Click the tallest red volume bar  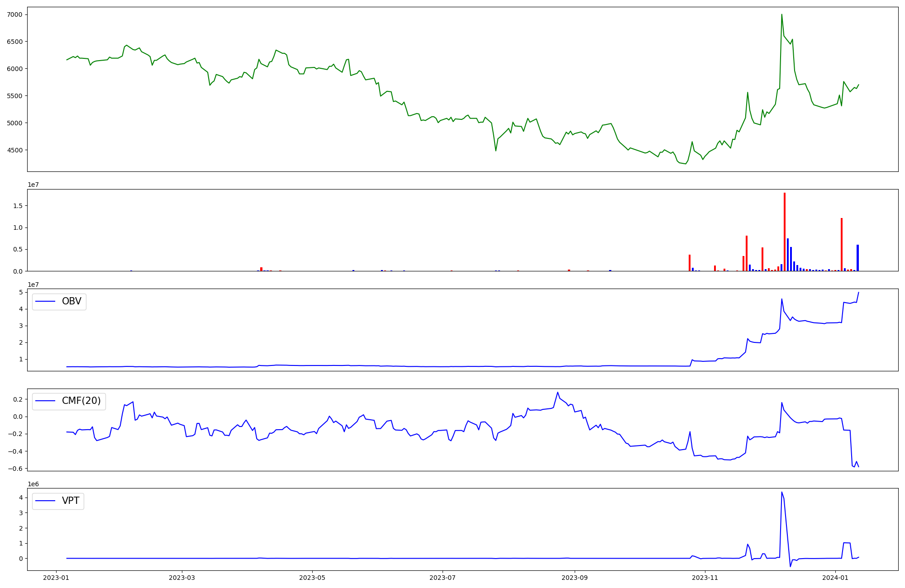click(785, 232)
